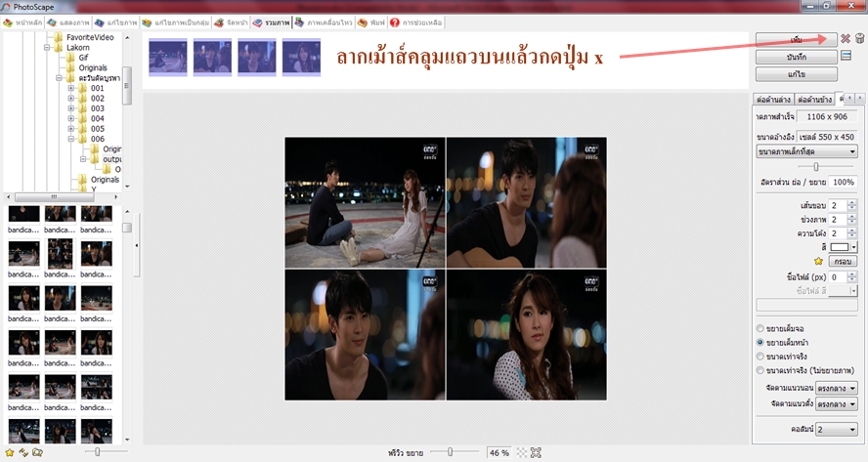The height and width of the screenshot is (462, 868).
Task: Click the 100% ratio field
Action: pos(844,182)
